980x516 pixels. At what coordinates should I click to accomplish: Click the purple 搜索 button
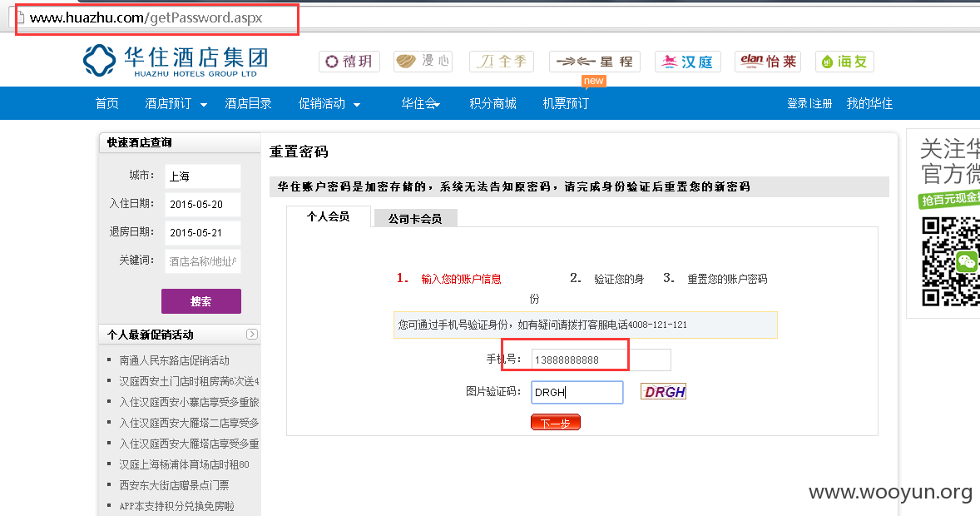point(201,301)
